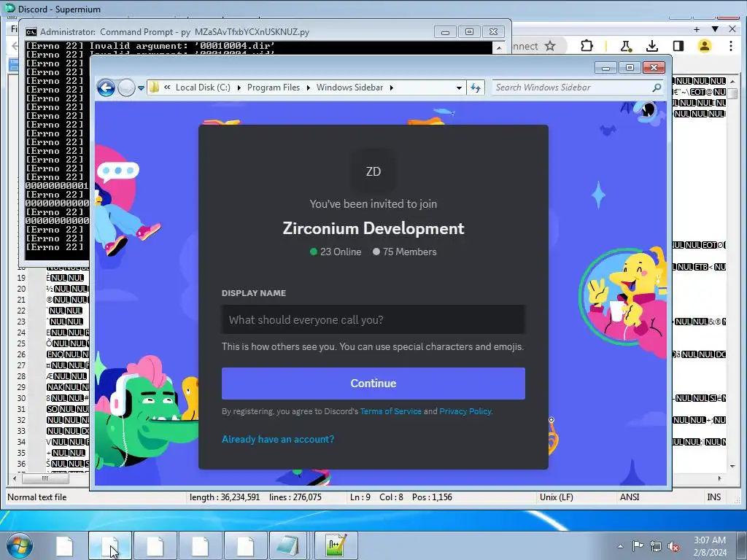
Task: Expand the arrow after Program Files breadcrumb
Action: point(309,87)
